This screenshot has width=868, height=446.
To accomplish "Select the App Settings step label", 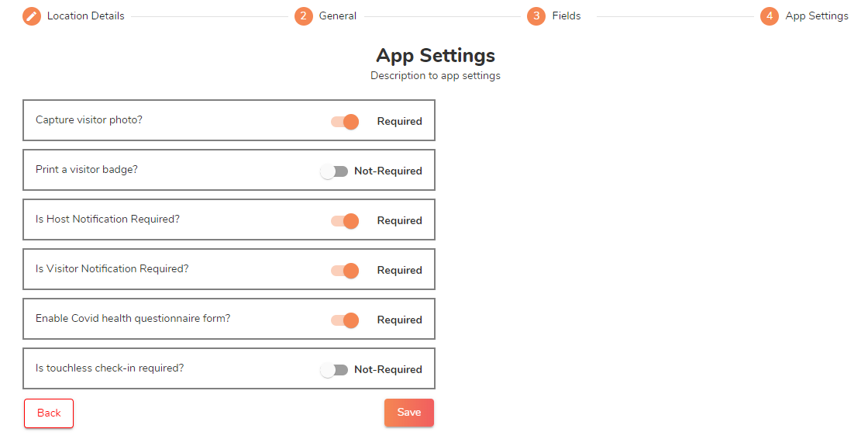I will pyautogui.click(x=817, y=16).
